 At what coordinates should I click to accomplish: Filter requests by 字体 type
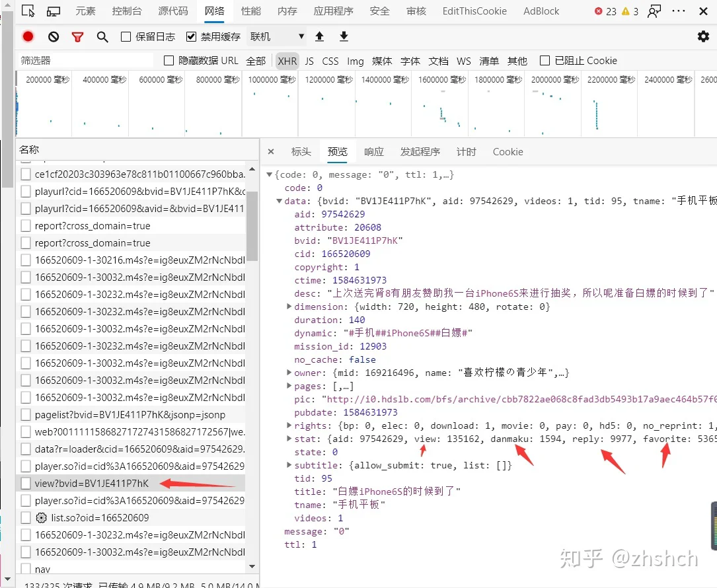coord(410,61)
